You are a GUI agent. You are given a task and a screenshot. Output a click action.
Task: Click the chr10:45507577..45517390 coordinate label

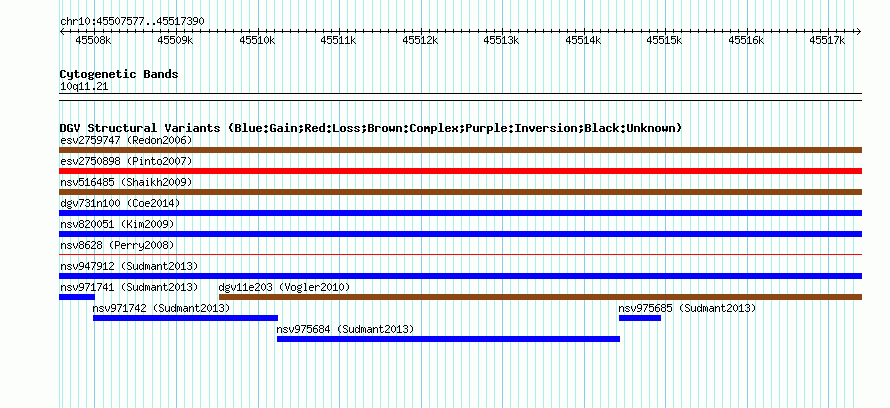coord(132,22)
